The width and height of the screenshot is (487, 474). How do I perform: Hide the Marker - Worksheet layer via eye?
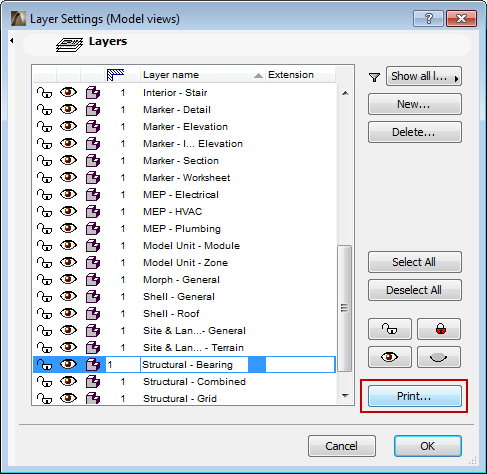[68, 177]
